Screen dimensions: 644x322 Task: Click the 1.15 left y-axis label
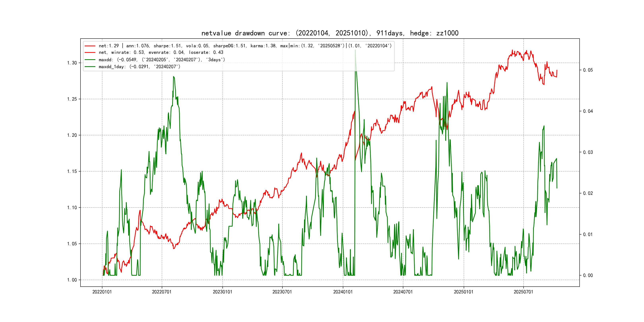(x=72, y=172)
